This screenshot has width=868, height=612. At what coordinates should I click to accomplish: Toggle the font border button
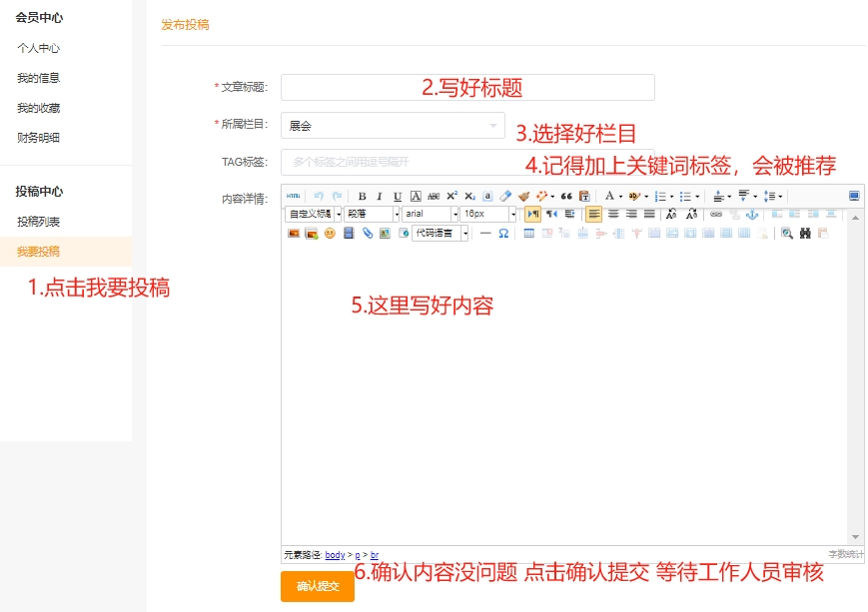416,196
